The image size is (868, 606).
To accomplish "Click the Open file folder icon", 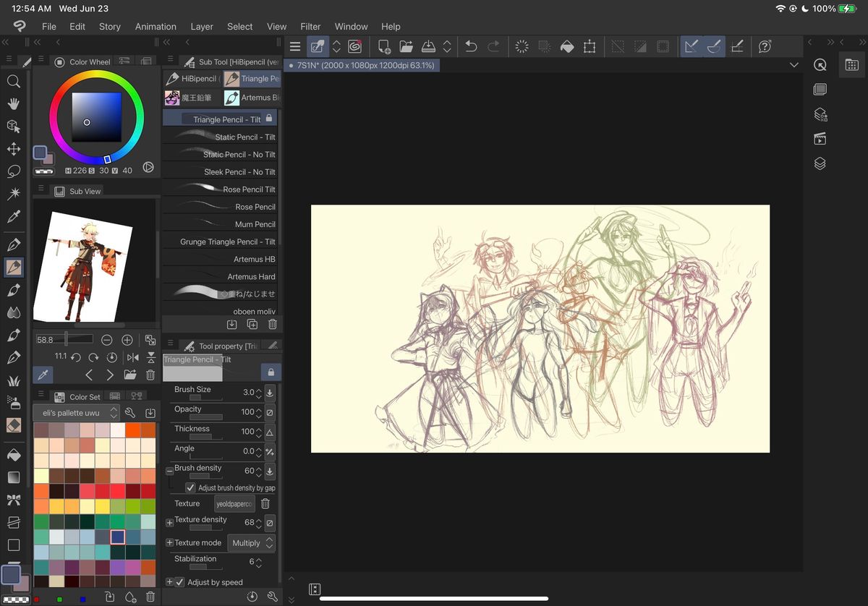I will click(x=407, y=46).
